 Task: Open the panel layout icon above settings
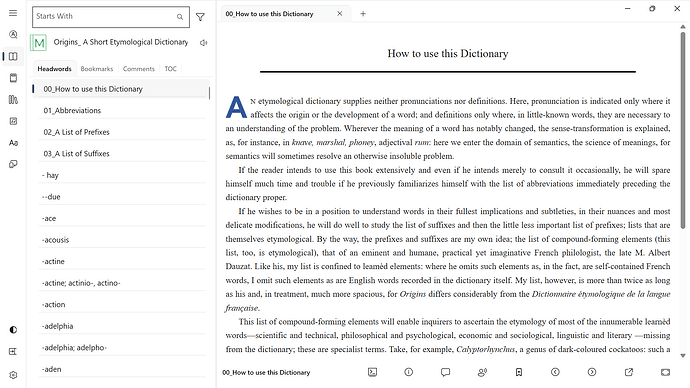pyautogui.click(x=13, y=351)
